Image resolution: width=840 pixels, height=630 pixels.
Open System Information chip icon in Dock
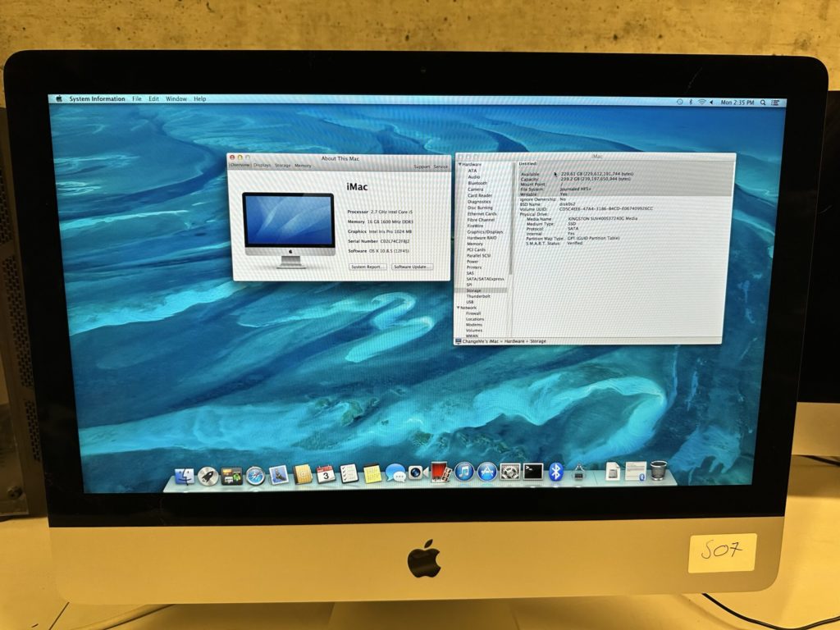tap(578, 472)
